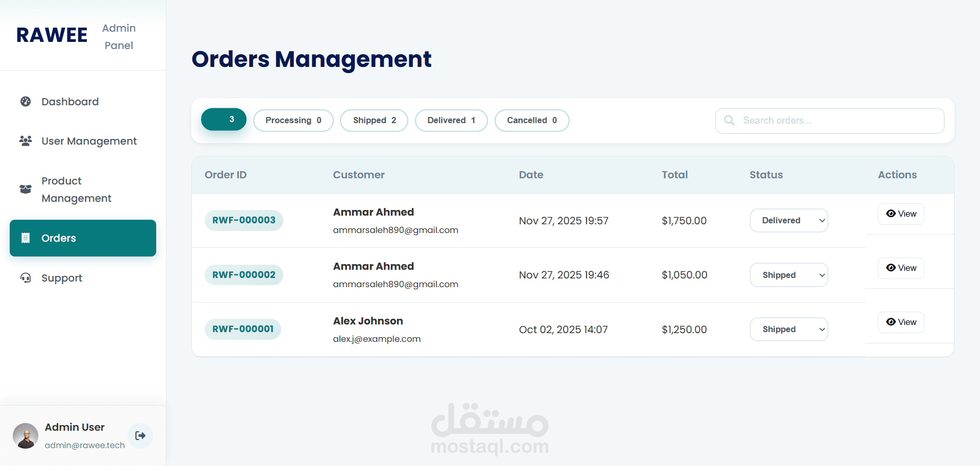Select the active teal filter showing 3
Viewport: 980px width, 466px height.
pos(224,119)
